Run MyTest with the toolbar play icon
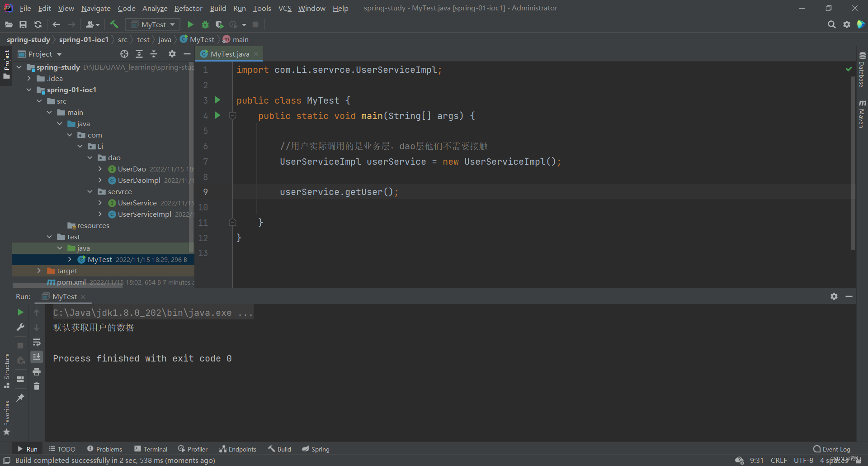 tap(190, 24)
